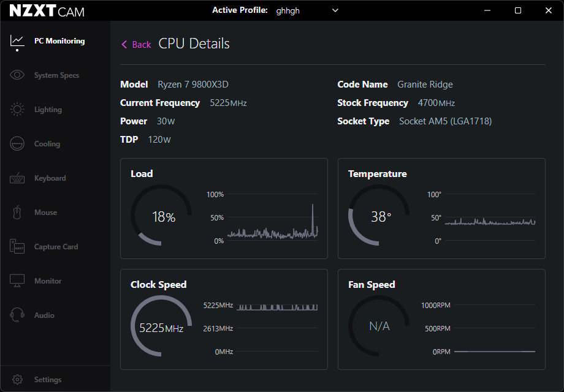
Task: Go Back from CPU Details
Action: (136, 45)
